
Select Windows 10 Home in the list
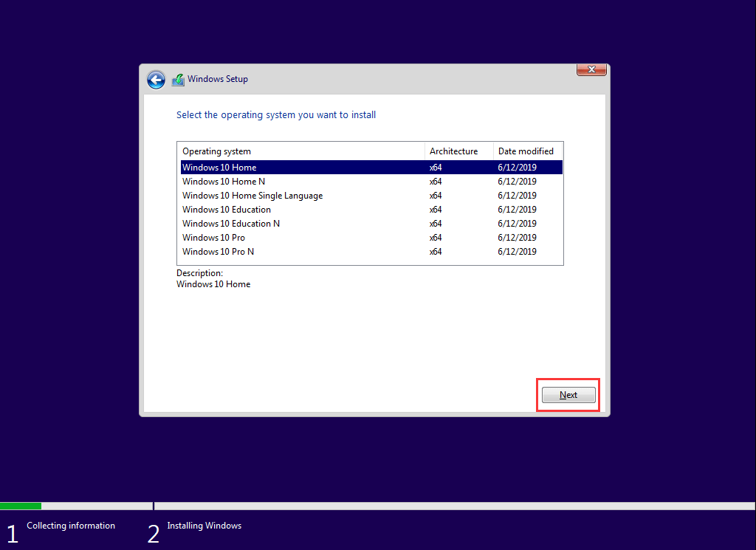[x=219, y=168]
